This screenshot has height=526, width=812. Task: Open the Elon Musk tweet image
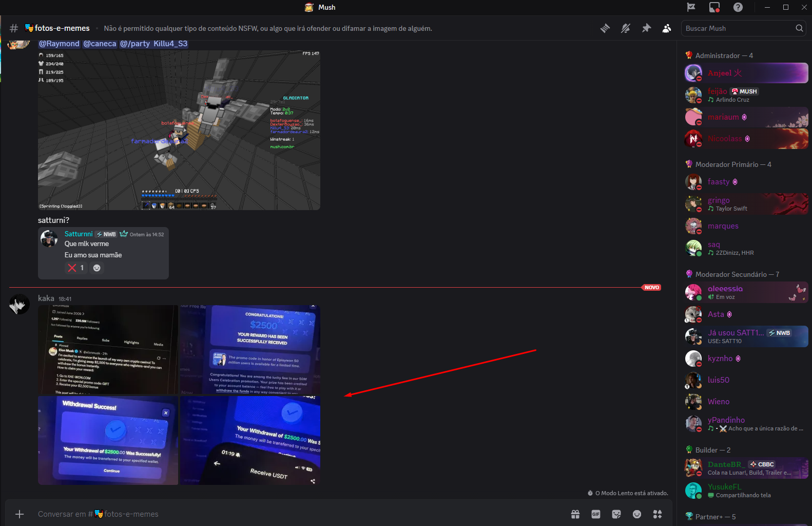108,350
